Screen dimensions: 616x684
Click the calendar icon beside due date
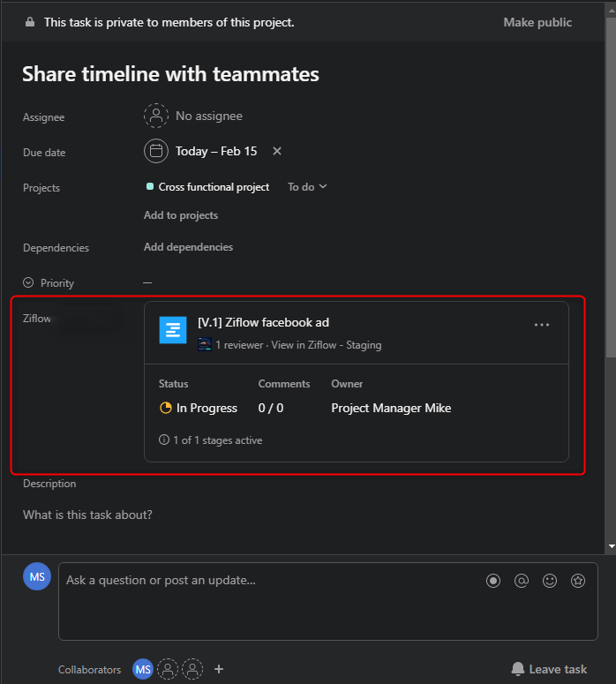156,151
